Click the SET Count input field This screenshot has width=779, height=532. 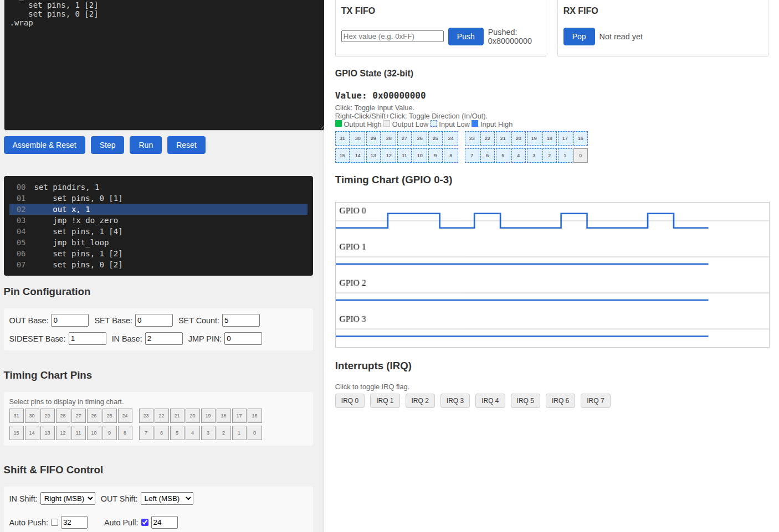tap(240, 320)
